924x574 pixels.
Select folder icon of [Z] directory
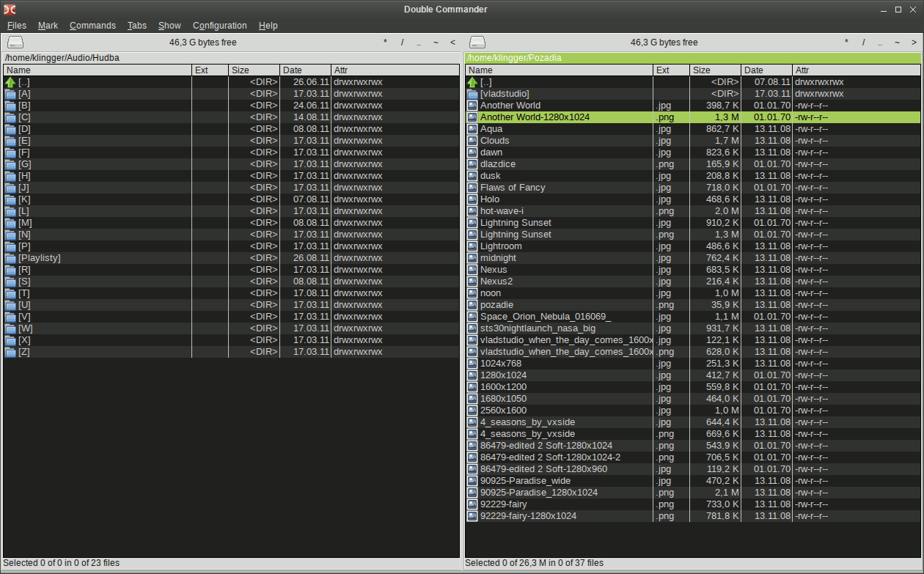(x=10, y=352)
